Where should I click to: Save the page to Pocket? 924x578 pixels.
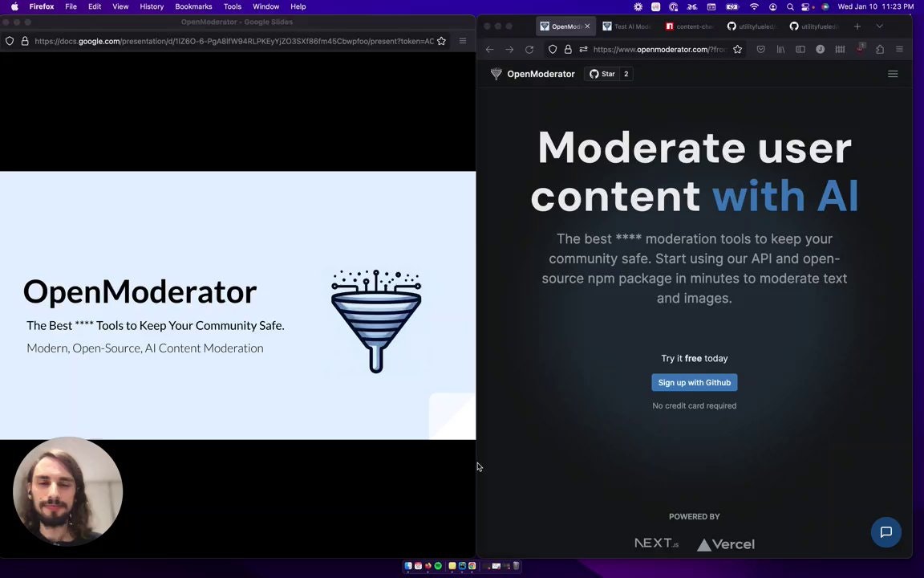[x=760, y=49]
